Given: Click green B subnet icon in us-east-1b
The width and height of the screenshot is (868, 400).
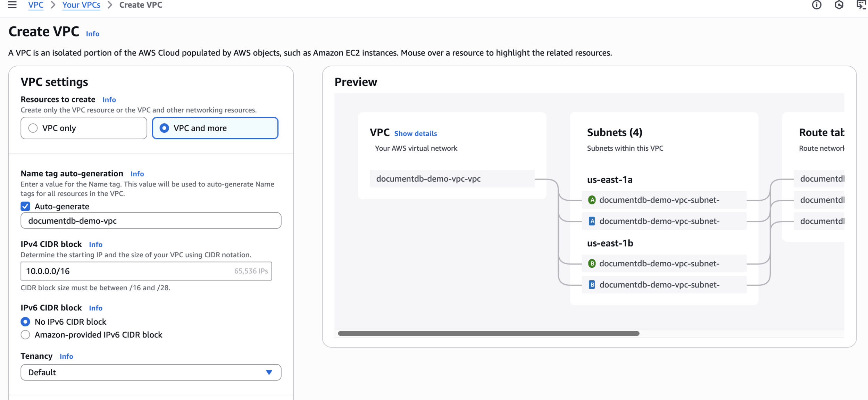Looking at the screenshot, I should [592, 264].
